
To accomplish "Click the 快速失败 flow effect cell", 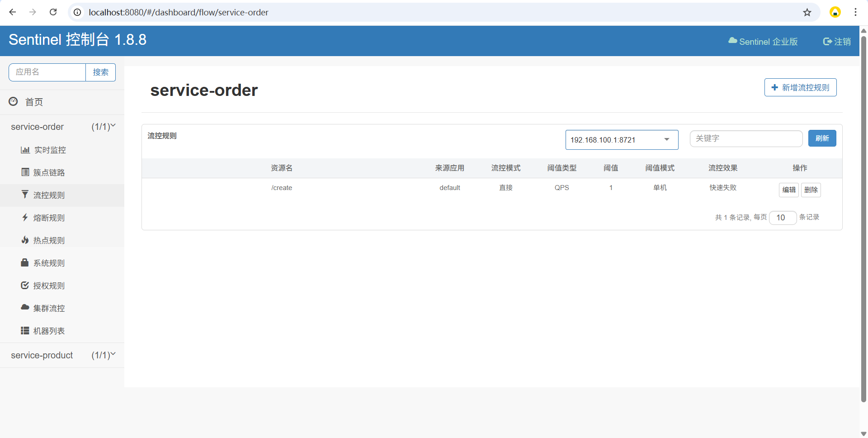I will [x=723, y=188].
